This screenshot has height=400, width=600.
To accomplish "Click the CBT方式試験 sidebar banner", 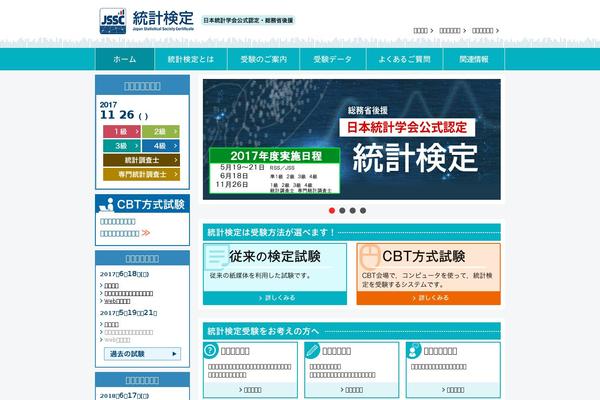I will (142, 204).
